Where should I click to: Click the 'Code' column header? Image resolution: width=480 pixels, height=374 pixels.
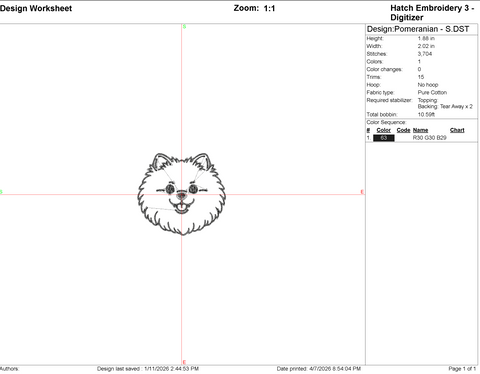(403, 130)
